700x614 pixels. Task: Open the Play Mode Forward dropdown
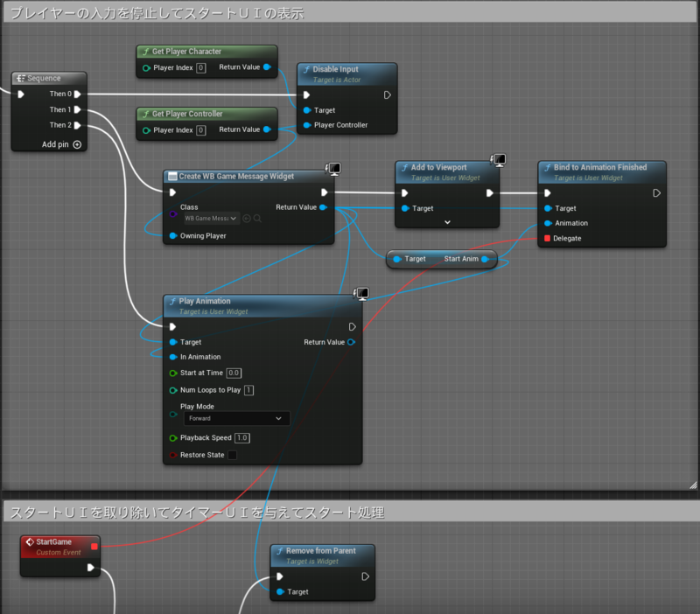pyautogui.click(x=236, y=419)
